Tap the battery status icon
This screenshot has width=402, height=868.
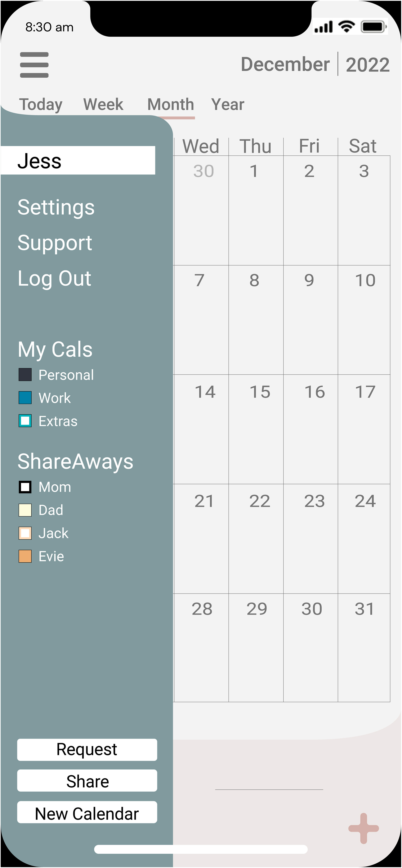(x=374, y=27)
